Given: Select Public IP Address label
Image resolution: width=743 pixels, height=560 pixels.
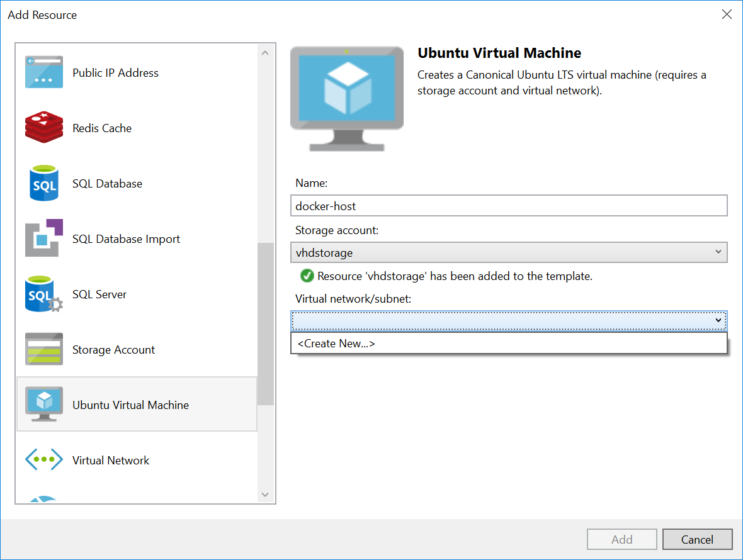Looking at the screenshot, I should click(x=115, y=73).
